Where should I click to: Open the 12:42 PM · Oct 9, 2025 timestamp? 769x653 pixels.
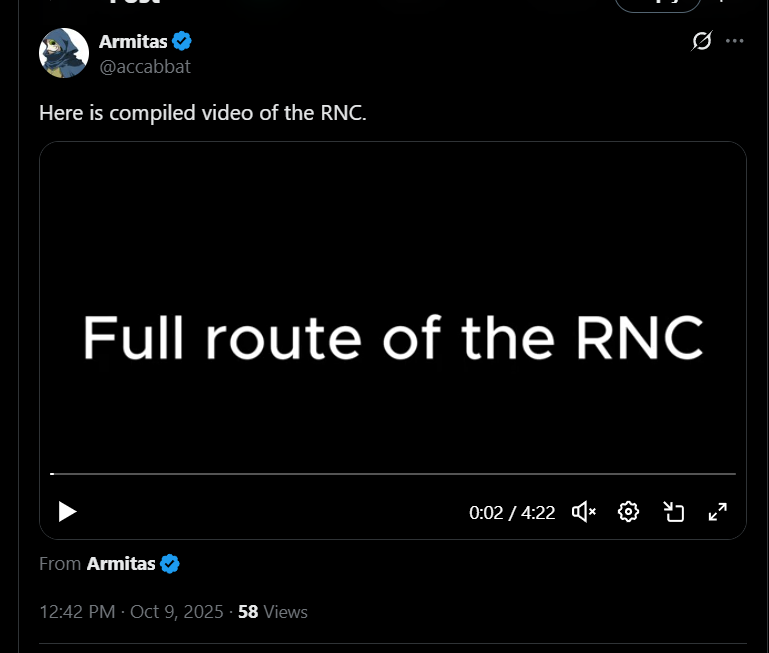[131, 611]
